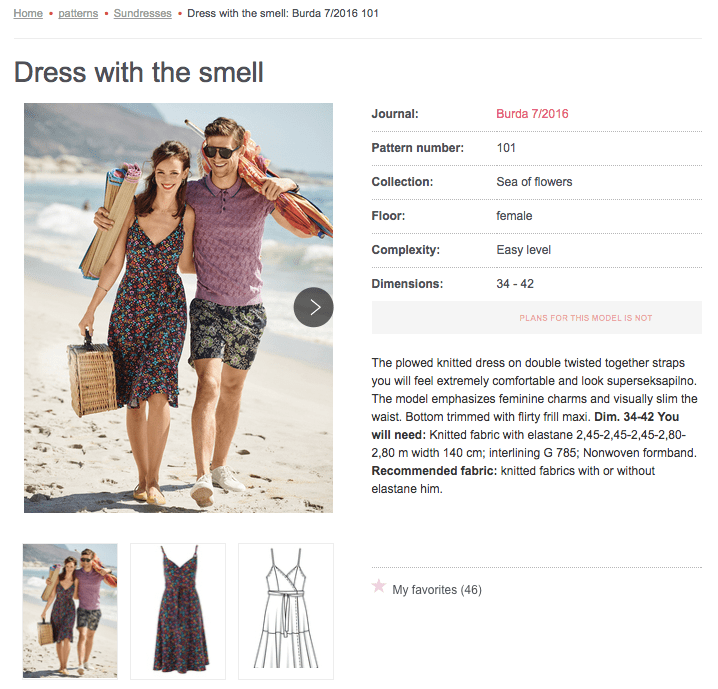Image resolution: width=718 pixels, height=689 pixels.
Task: Click the 'Sea of flowers' collection value
Action: [534, 182]
